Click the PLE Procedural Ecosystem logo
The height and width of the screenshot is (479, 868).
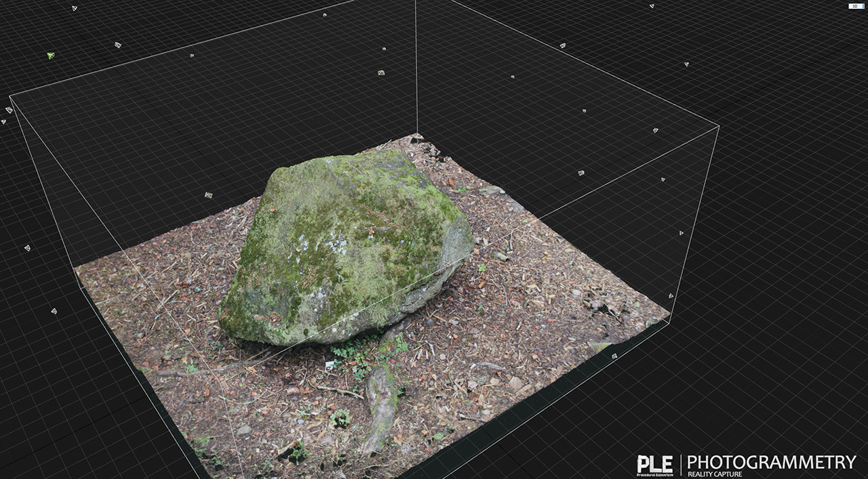point(656,465)
